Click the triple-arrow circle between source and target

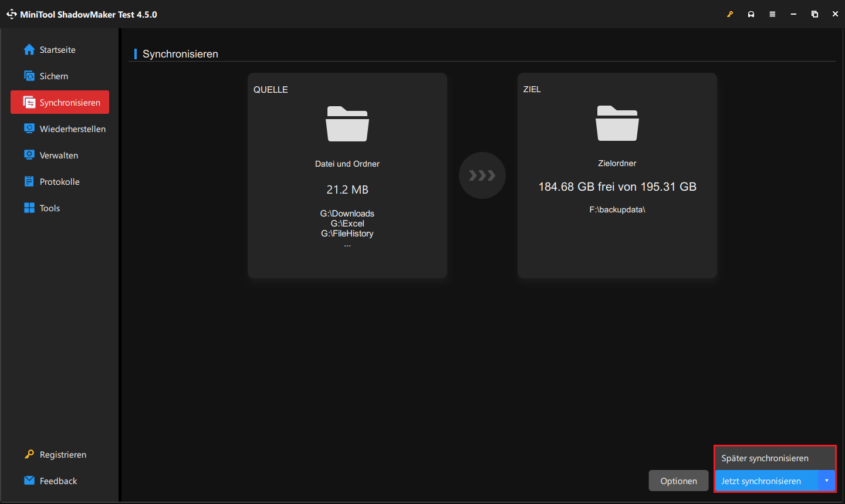pyautogui.click(x=482, y=175)
